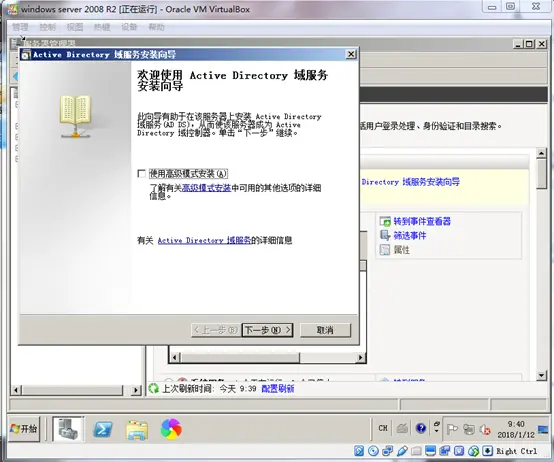Click the VirtualBox video capture indicator
The height and width of the screenshot is (462, 554).
(444, 451)
